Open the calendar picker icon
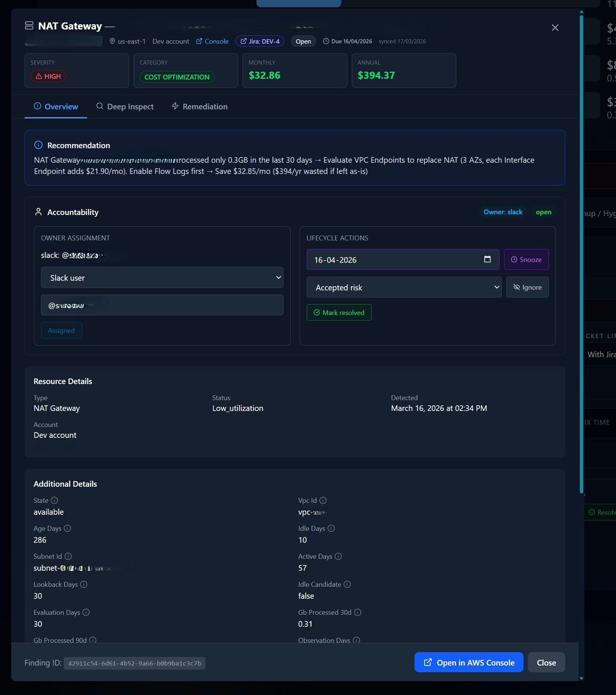616x695 pixels. coord(487,259)
